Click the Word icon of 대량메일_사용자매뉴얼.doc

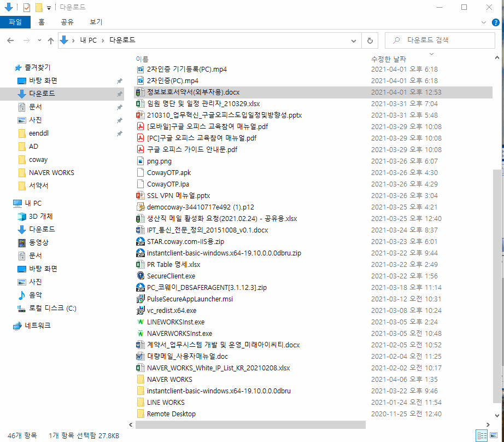[x=140, y=357]
